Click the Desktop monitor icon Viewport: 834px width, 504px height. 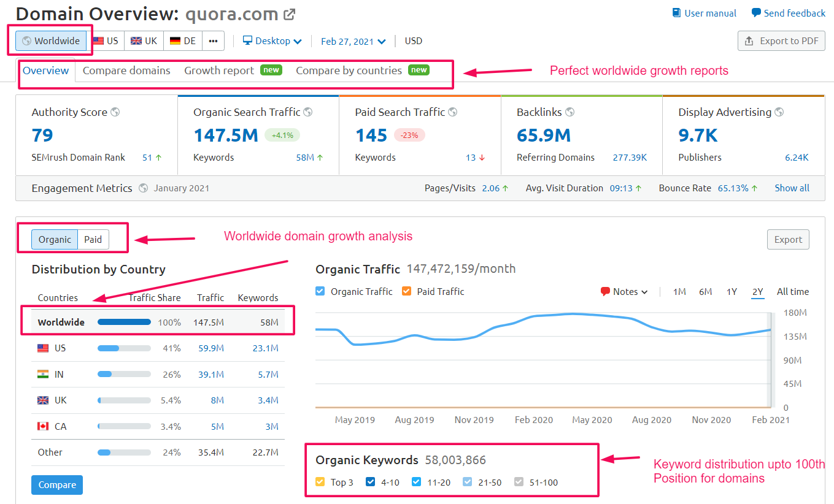point(247,40)
